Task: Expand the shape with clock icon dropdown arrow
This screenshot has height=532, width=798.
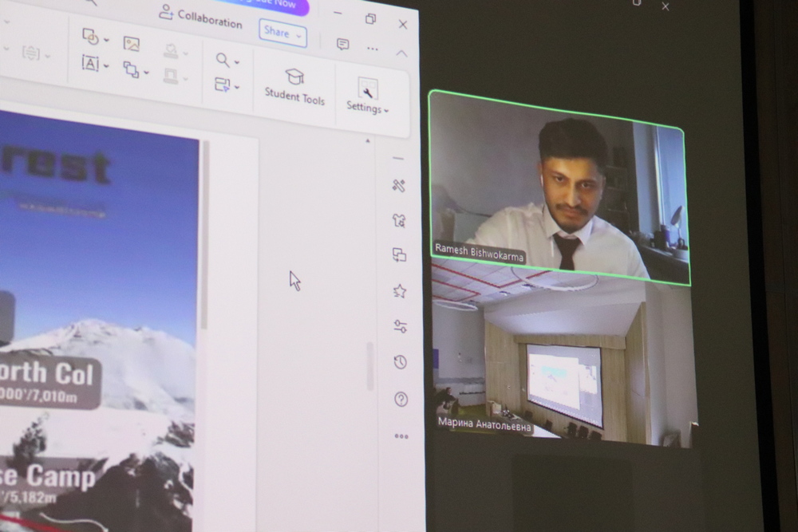Action: tap(106, 40)
